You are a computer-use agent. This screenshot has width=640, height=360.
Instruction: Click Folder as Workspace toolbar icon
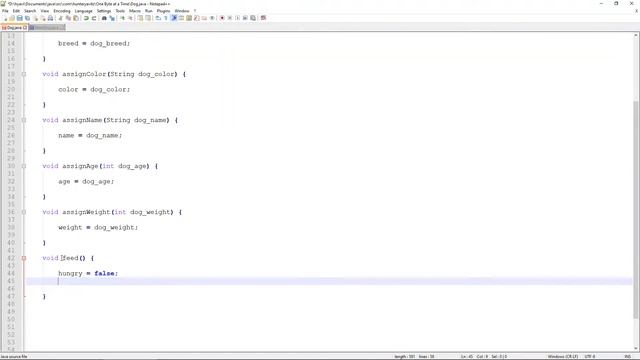[204, 18]
